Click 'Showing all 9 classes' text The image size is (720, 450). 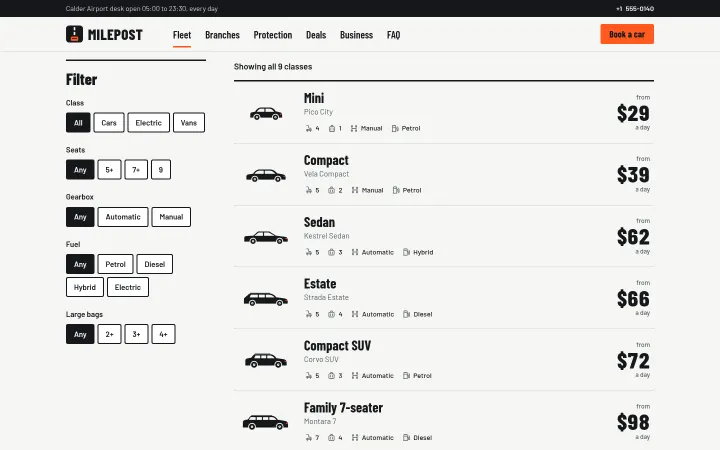pyautogui.click(x=273, y=67)
